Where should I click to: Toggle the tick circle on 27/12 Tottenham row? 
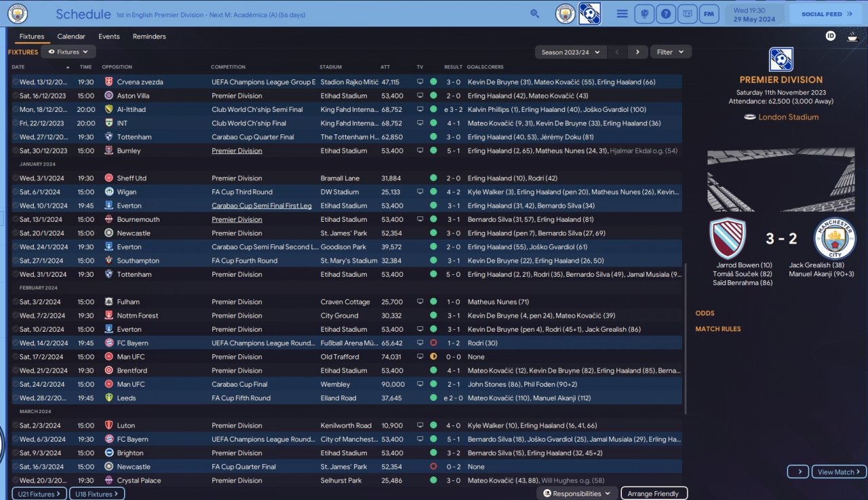pyautogui.click(x=16, y=137)
